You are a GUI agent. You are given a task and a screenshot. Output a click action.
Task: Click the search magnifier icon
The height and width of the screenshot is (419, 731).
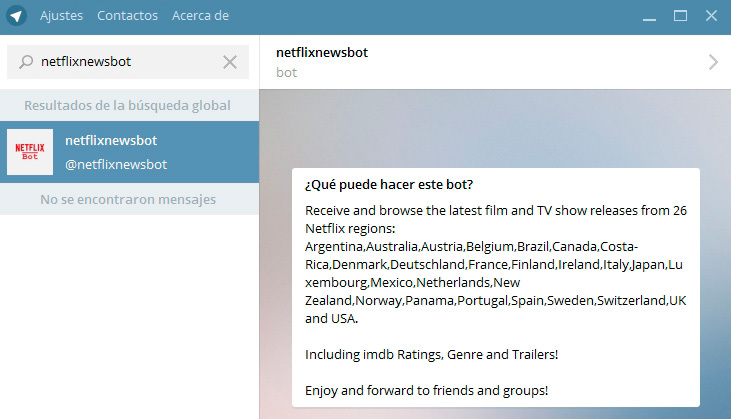[26, 62]
